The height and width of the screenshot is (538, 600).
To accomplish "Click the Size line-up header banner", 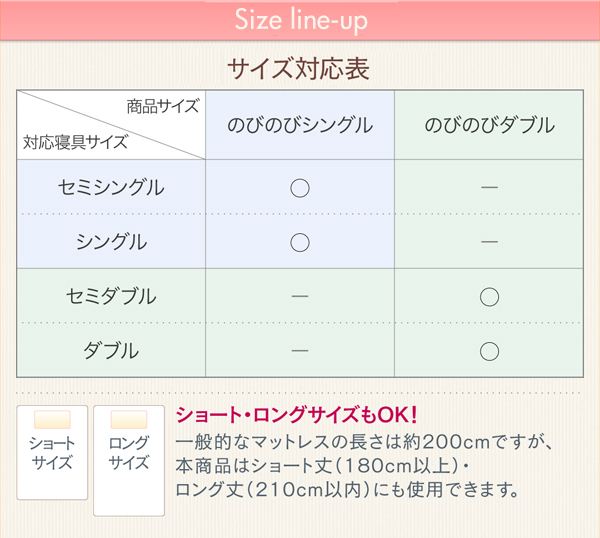I will point(300,20).
